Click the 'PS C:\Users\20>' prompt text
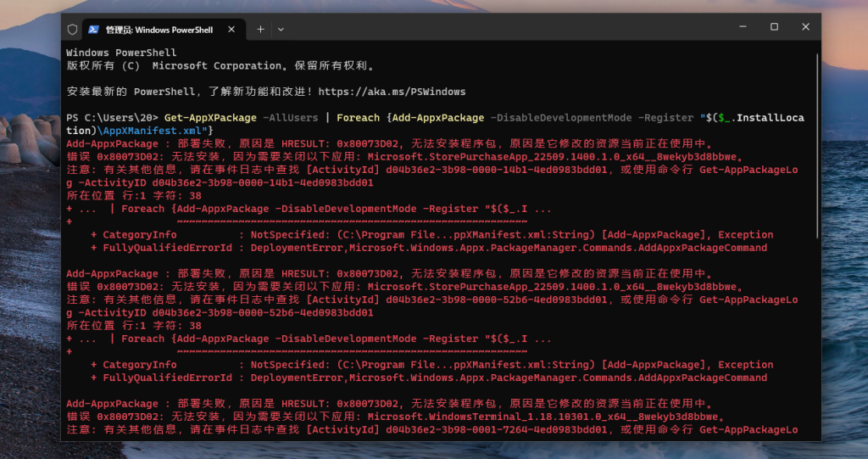Image resolution: width=868 pixels, height=459 pixels. pyautogui.click(x=113, y=118)
